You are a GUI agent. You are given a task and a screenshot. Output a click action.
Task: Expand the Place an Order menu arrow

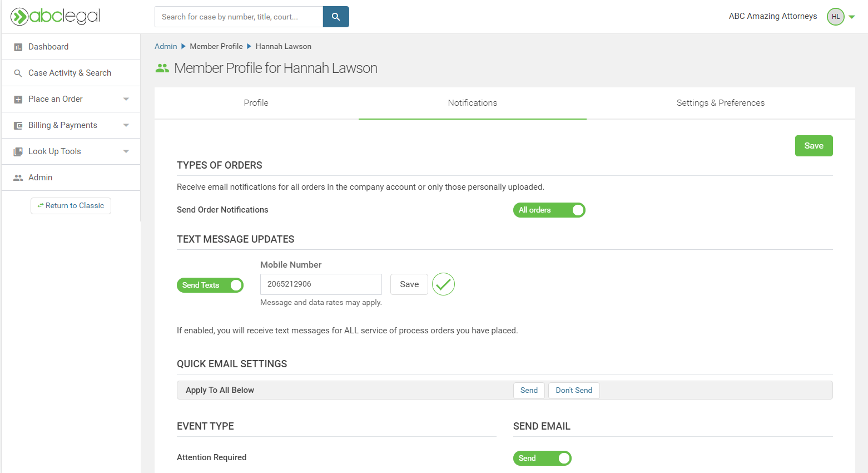(x=126, y=100)
